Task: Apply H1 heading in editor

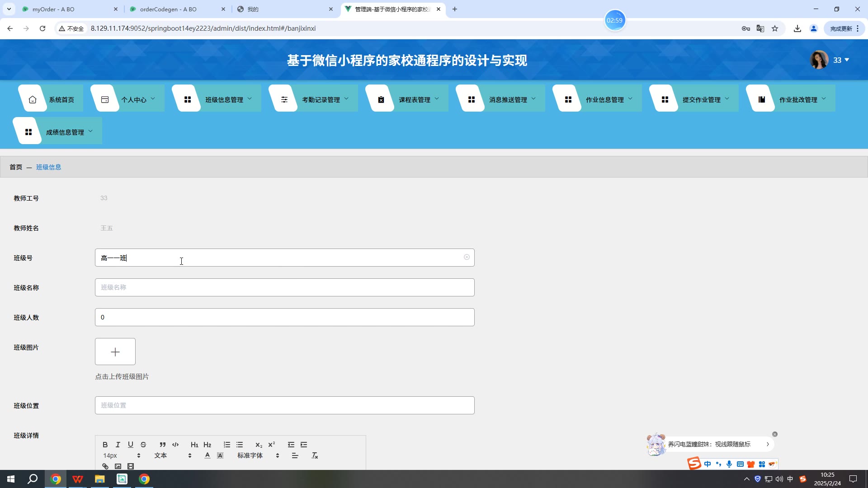Action: [x=194, y=445]
